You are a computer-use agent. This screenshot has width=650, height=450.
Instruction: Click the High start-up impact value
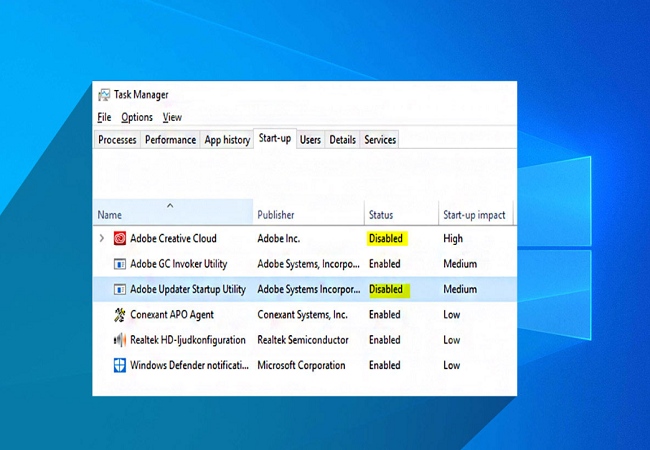pyautogui.click(x=453, y=239)
